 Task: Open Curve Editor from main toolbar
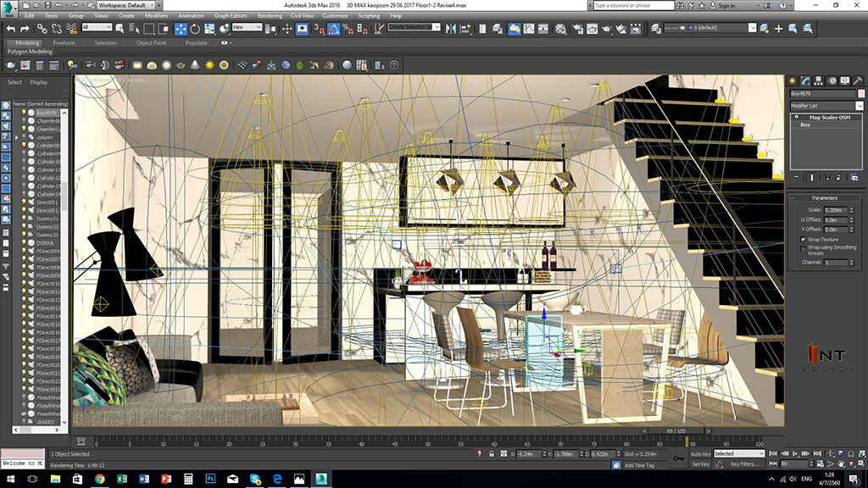point(529,28)
